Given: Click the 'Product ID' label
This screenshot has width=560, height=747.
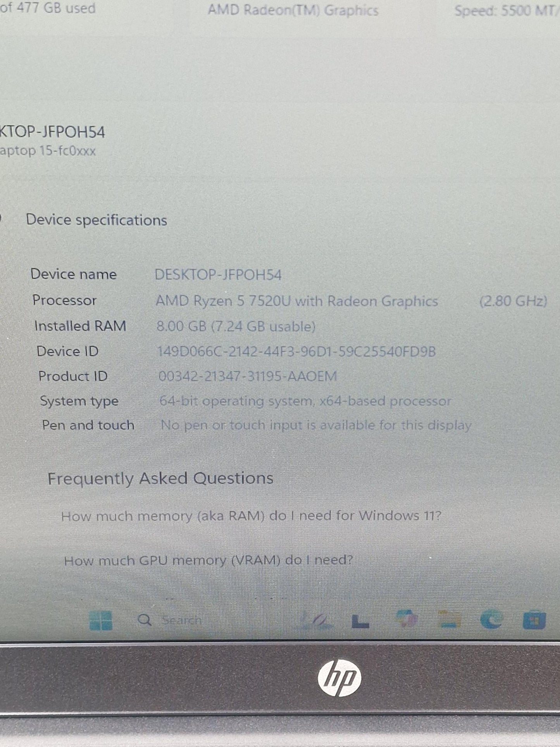Looking at the screenshot, I should [x=73, y=376].
